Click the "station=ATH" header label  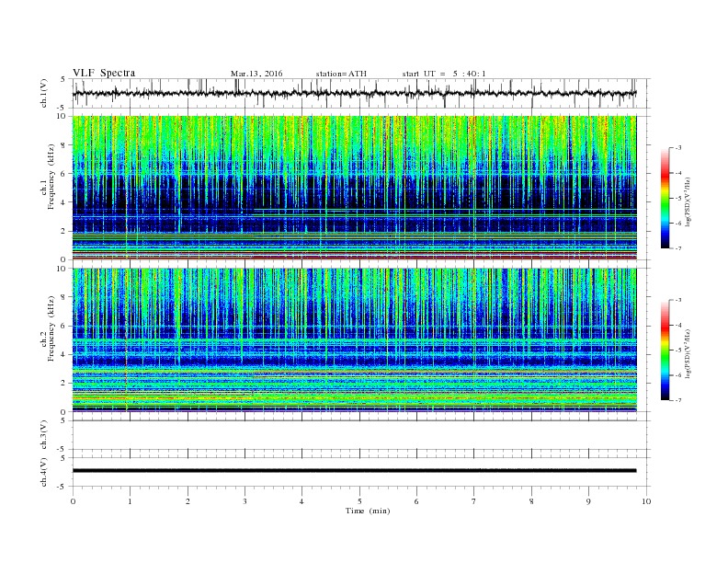coord(341,74)
